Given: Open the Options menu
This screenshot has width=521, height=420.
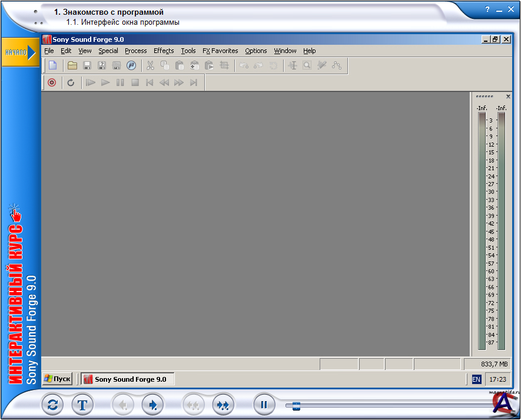Looking at the screenshot, I should [x=256, y=51].
